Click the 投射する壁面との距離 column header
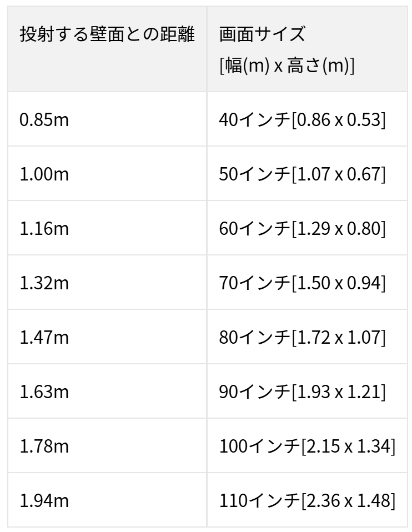This screenshot has height=532, width=412. [107, 34]
